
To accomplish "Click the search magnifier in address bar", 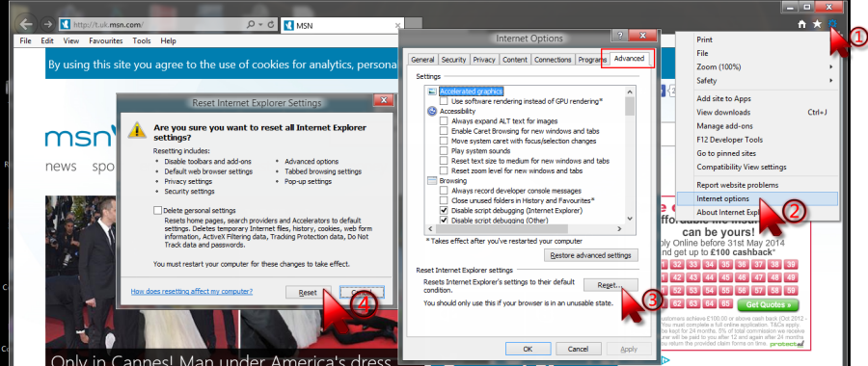I will click(251, 24).
